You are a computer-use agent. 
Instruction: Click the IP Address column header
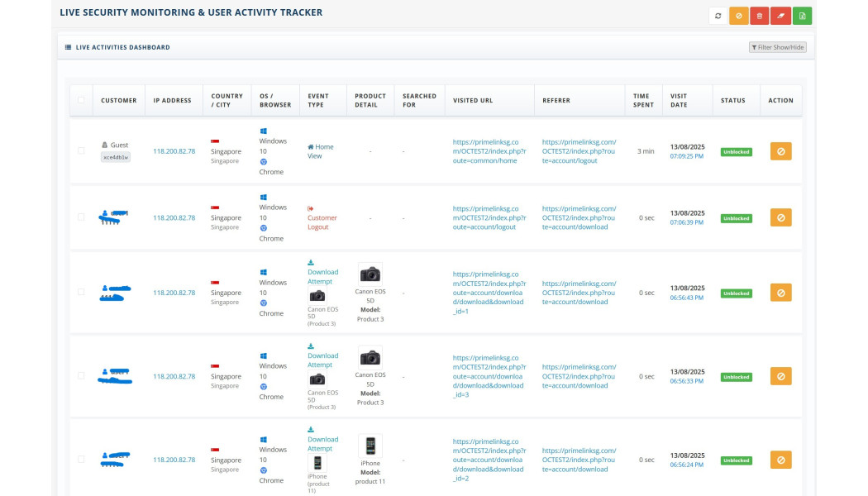(x=172, y=100)
